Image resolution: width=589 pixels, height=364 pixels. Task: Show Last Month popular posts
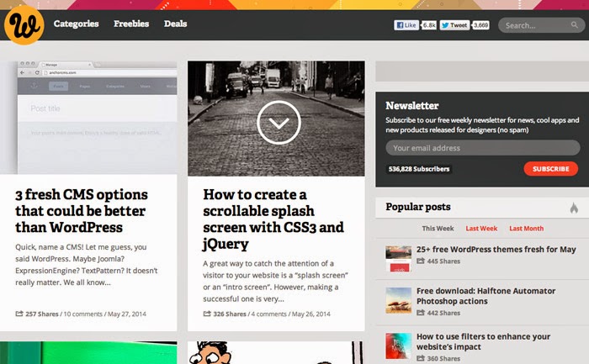point(527,229)
